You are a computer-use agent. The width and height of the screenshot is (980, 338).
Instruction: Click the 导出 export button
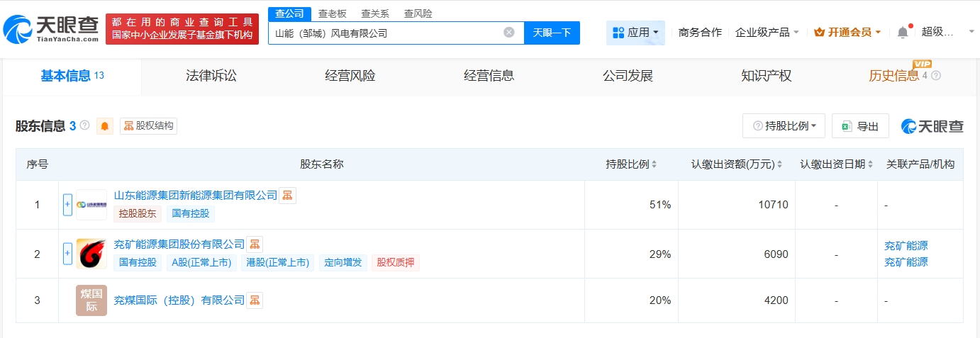point(860,126)
